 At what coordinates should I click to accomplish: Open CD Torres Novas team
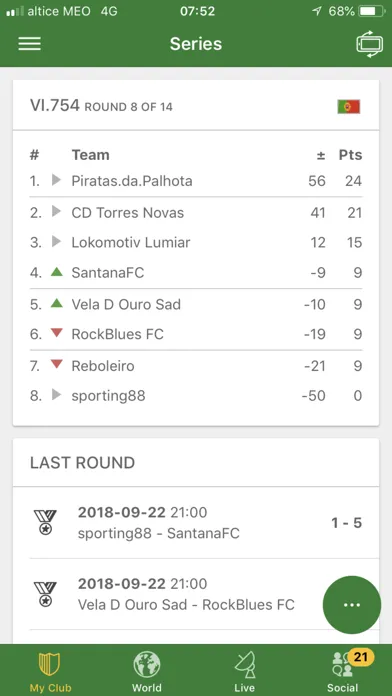pyautogui.click(x=196, y=213)
